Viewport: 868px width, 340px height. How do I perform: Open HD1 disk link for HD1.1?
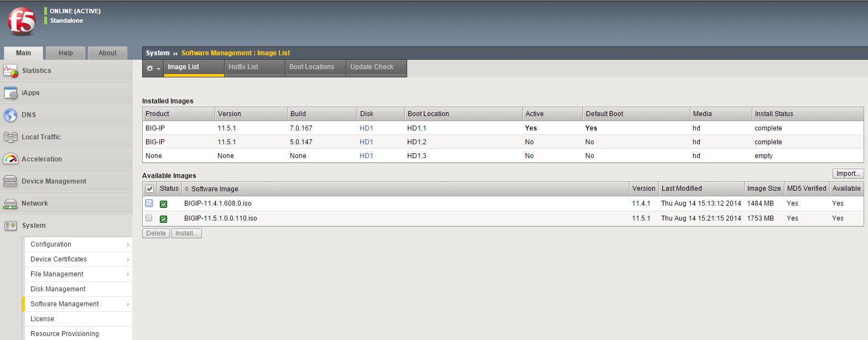click(366, 128)
